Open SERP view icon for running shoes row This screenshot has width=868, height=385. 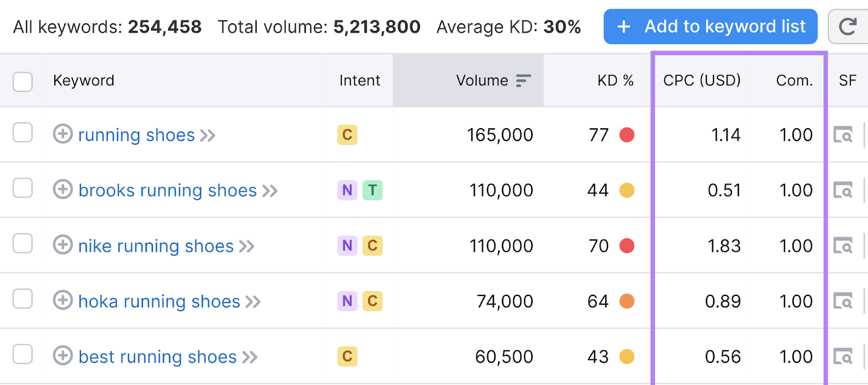843,135
